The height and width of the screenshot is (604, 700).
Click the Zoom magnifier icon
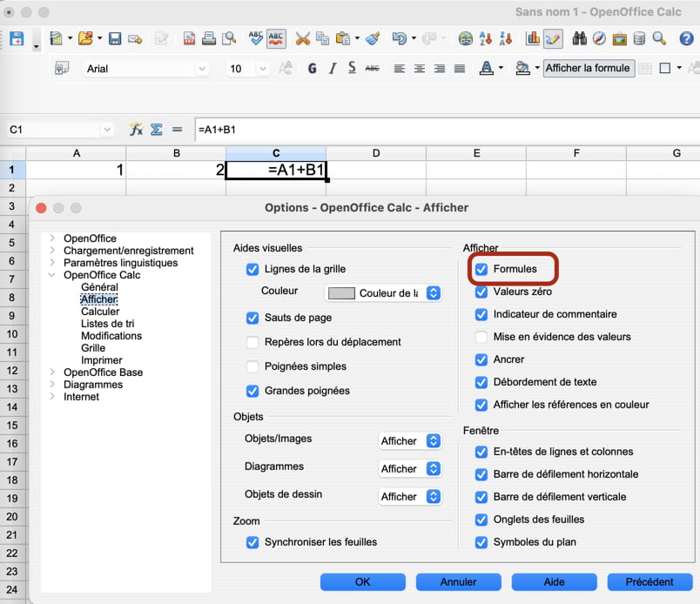(659, 39)
